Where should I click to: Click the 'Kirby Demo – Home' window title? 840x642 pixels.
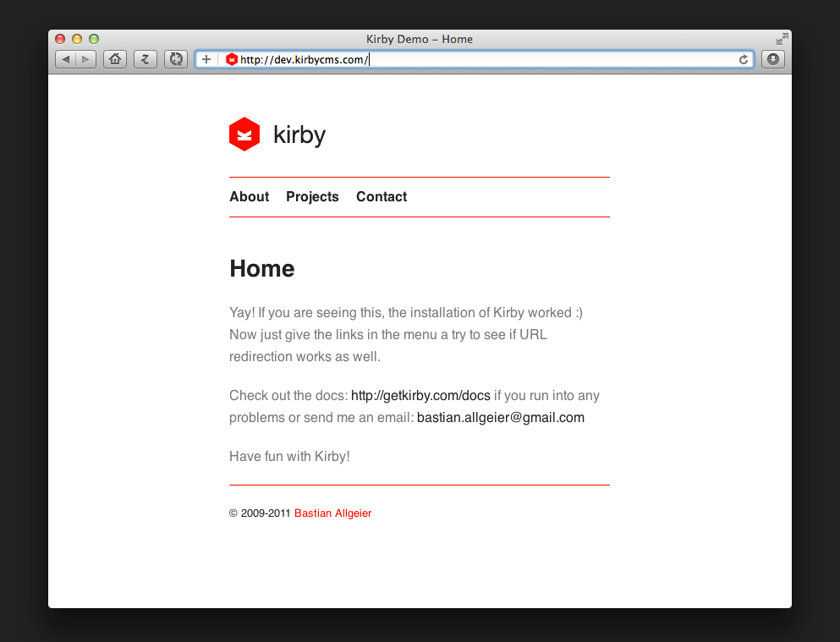click(420, 39)
